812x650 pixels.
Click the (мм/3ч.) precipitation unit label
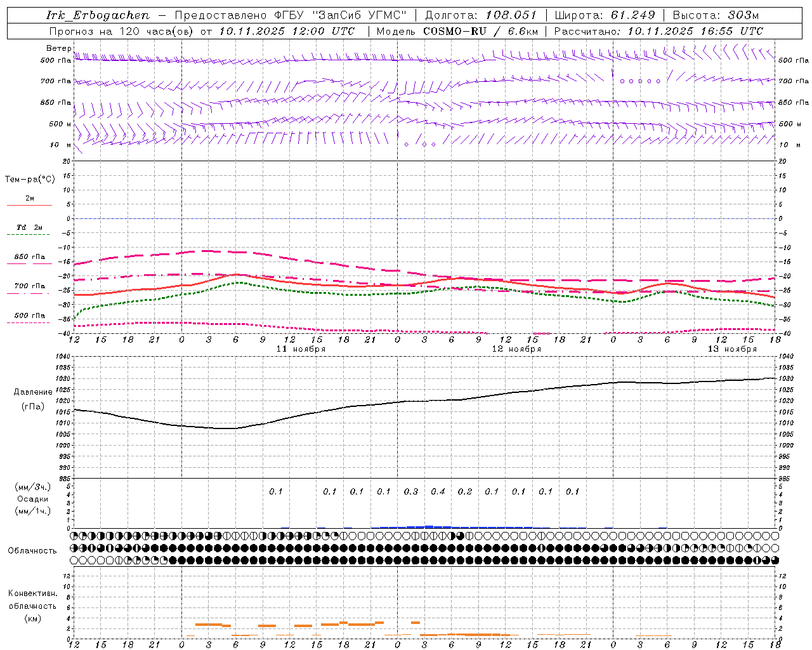[x=33, y=487]
